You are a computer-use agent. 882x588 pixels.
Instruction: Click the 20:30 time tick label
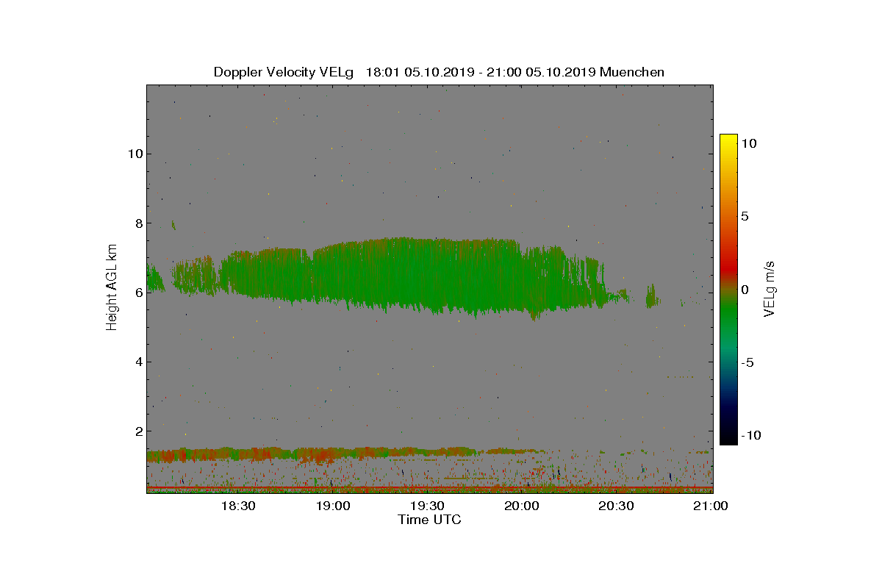(x=616, y=506)
